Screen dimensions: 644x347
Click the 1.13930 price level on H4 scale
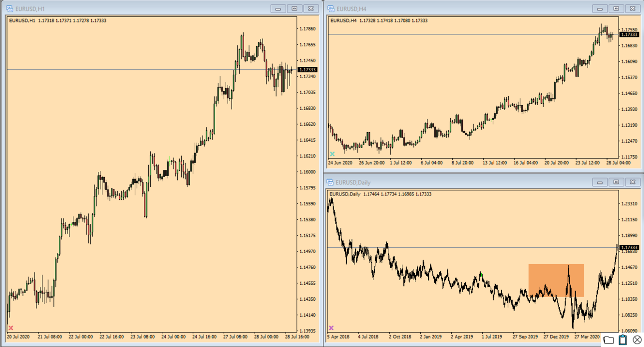pos(630,109)
